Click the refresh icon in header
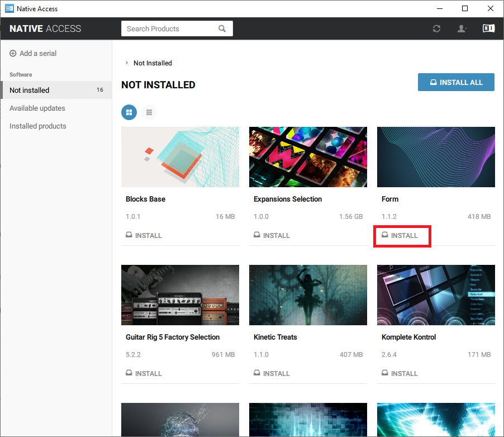This screenshot has height=437, width=504. (x=436, y=28)
